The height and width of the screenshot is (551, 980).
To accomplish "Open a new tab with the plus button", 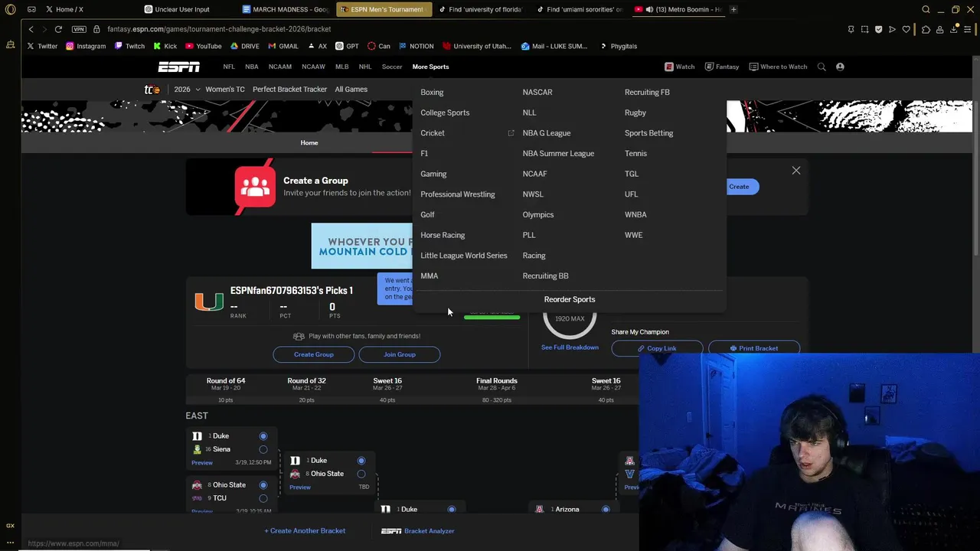I will click(733, 9).
